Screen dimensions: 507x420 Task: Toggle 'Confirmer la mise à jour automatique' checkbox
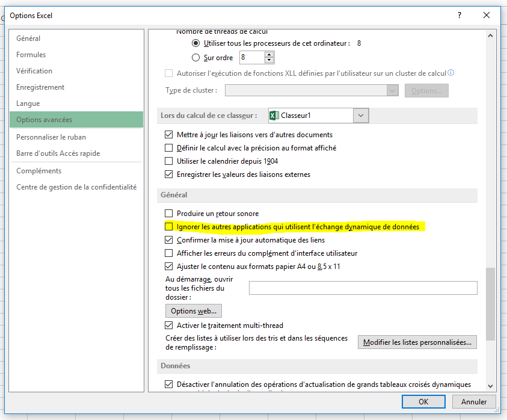pyautogui.click(x=168, y=240)
